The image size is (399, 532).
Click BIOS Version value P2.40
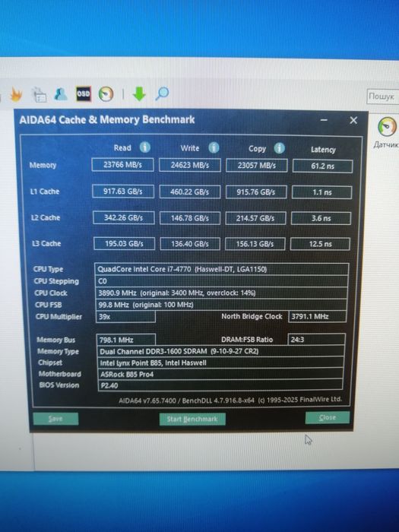[220, 385]
